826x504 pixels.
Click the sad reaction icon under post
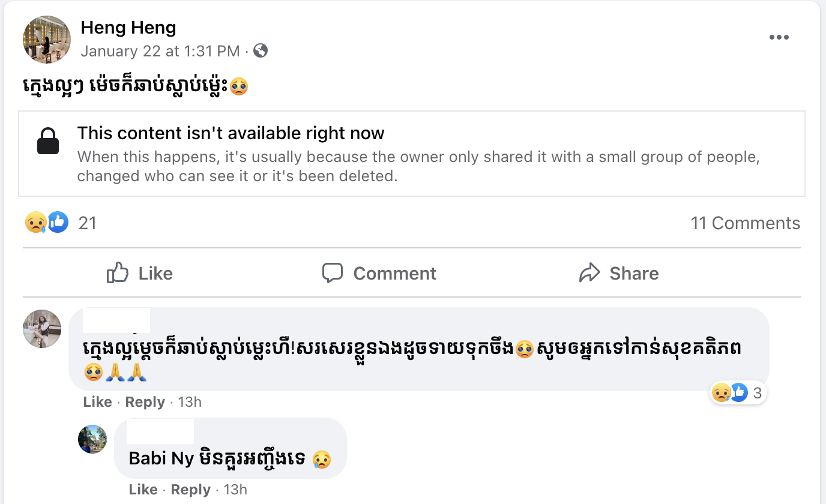[35, 223]
